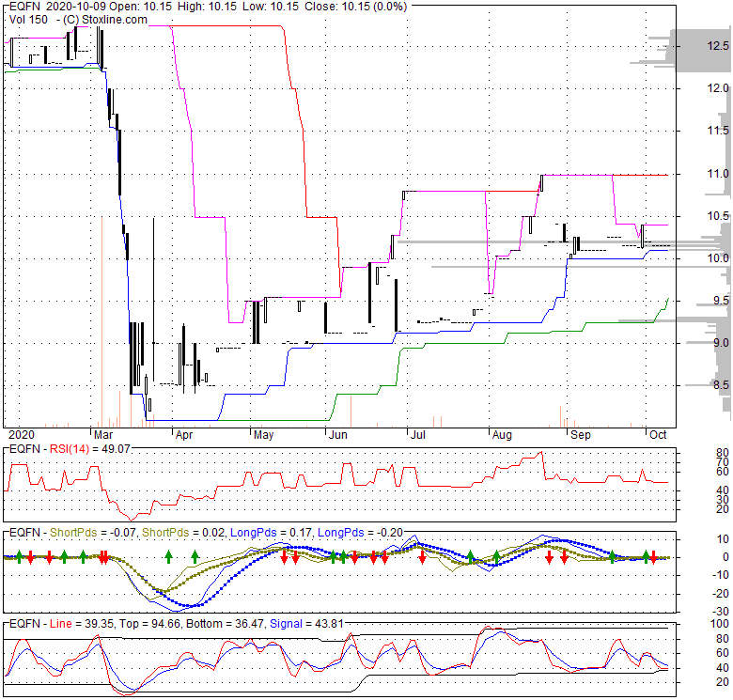This screenshot has height=700, width=733.
Task: Click the 'Line = 39.35' stochastic readout
Action: click(82, 624)
